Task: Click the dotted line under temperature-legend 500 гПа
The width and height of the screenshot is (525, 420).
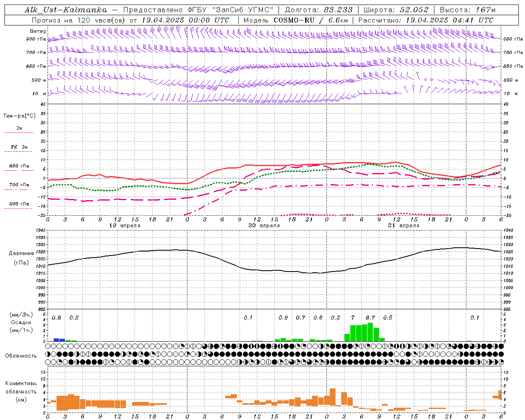Action: coord(18,209)
